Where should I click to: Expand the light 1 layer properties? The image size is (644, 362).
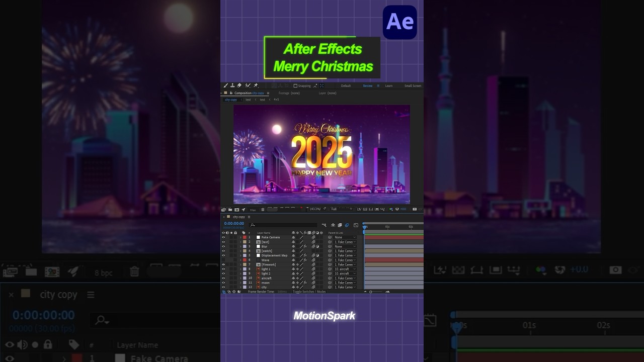tap(240, 269)
